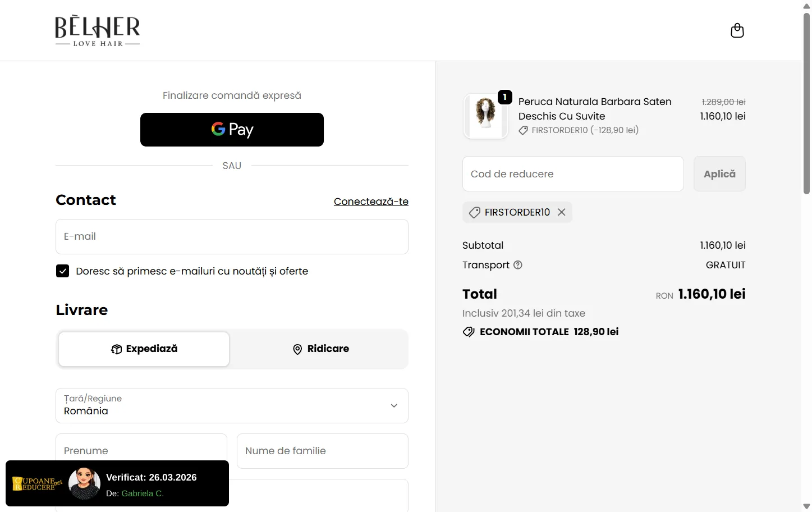Viewport: 812px width, 512px height.
Task: Switch to the Ridicare pickup option
Action: click(x=320, y=349)
